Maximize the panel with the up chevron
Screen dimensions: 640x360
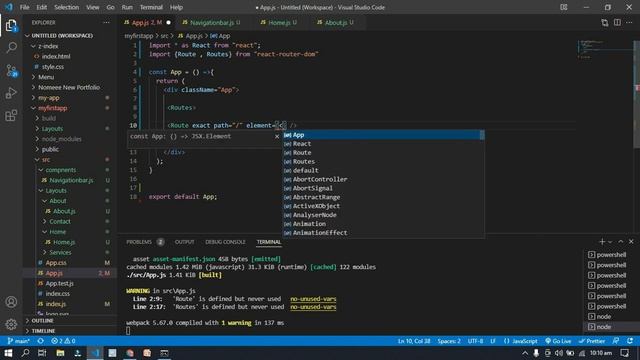(x=620, y=242)
